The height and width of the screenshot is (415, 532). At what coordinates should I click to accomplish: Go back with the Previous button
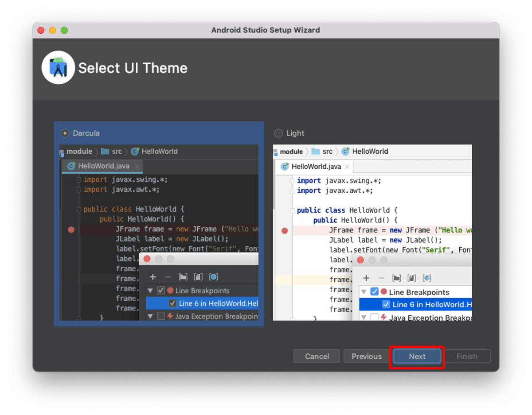367,357
